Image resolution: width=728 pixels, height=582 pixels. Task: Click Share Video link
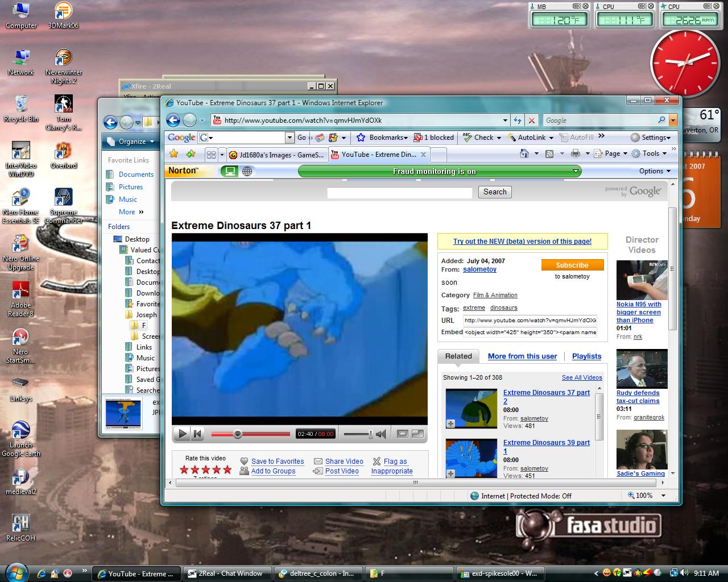click(344, 462)
